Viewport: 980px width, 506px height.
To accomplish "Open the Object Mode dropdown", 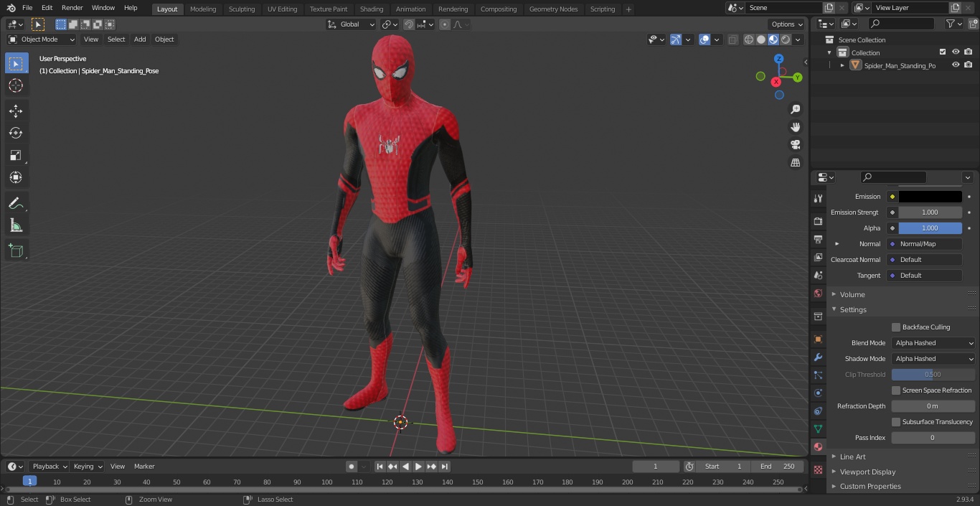I will (x=42, y=39).
